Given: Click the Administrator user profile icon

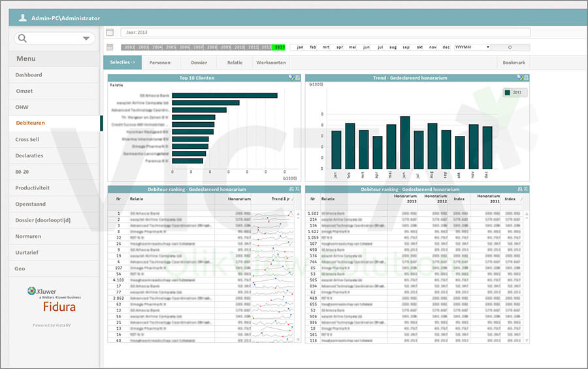Looking at the screenshot, I should click(x=22, y=18).
